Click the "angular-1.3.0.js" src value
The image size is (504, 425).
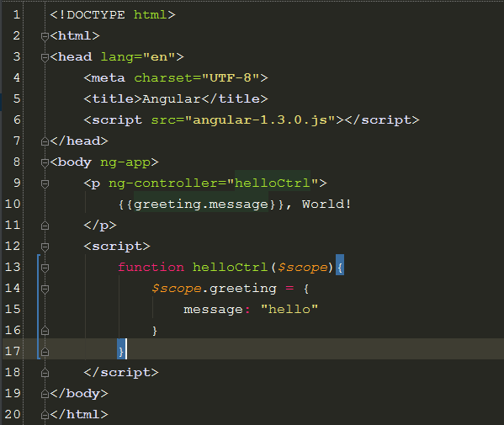point(260,120)
